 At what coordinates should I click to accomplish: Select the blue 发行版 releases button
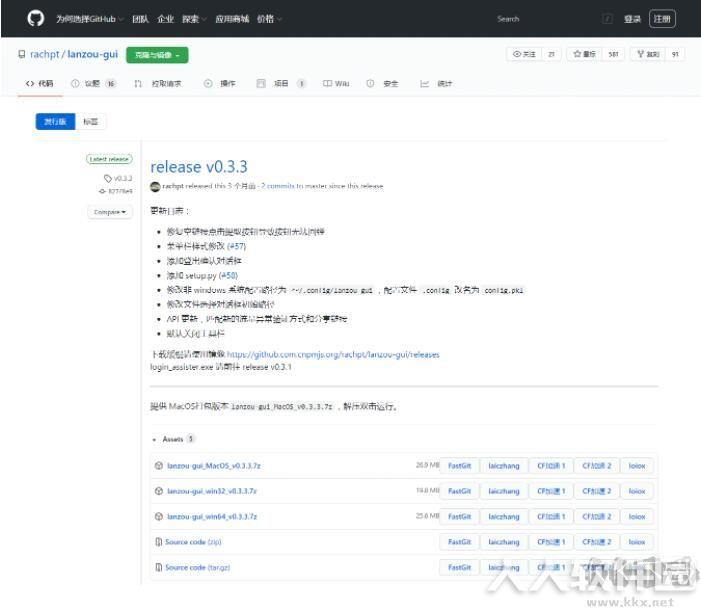point(55,122)
